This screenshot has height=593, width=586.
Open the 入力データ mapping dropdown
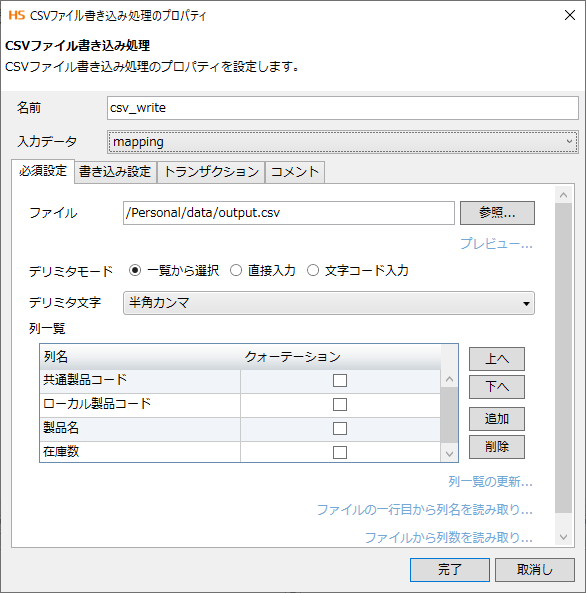pos(343,142)
